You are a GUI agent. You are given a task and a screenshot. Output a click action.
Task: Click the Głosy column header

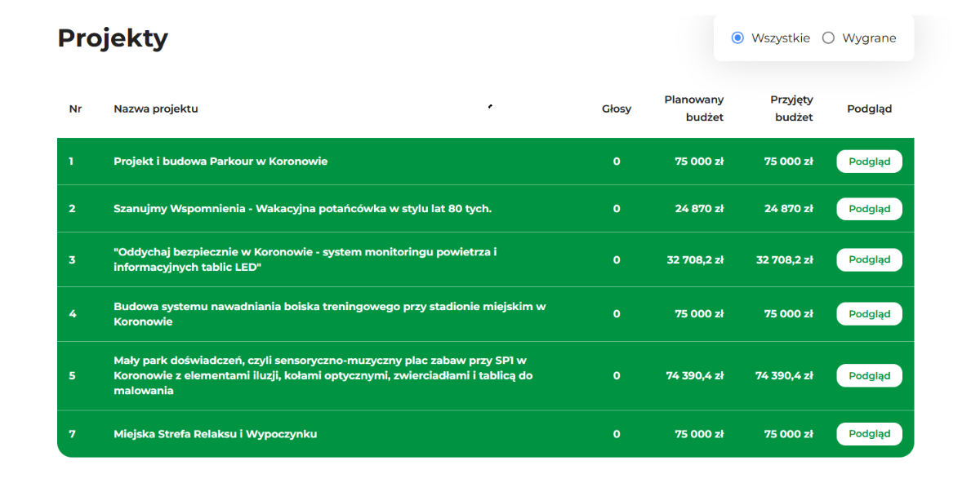pos(617,109)
